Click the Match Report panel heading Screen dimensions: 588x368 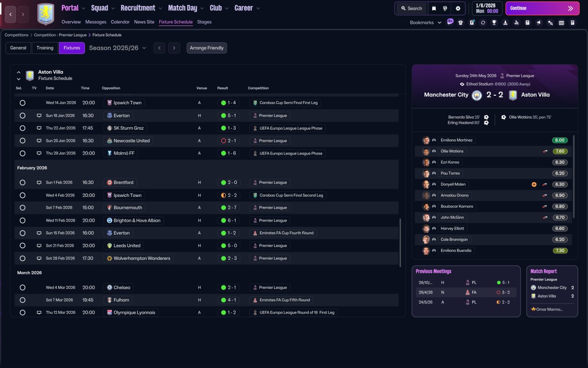(x=544, y=271)
